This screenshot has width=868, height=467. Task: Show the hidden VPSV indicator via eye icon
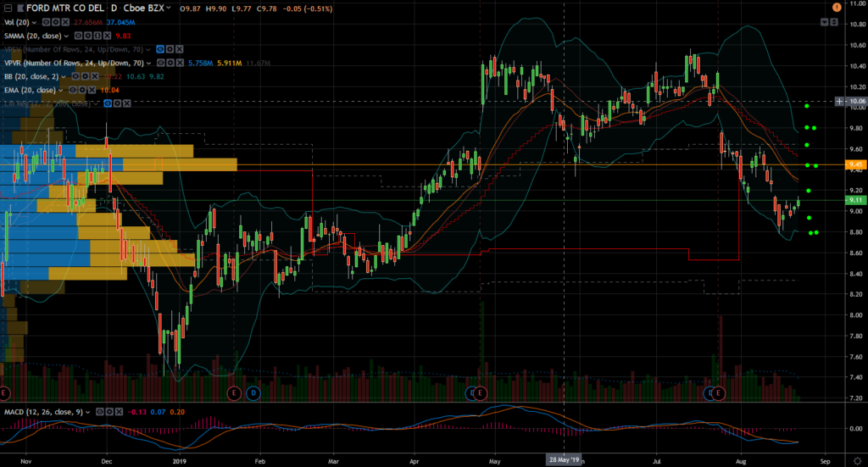point(160,49)
